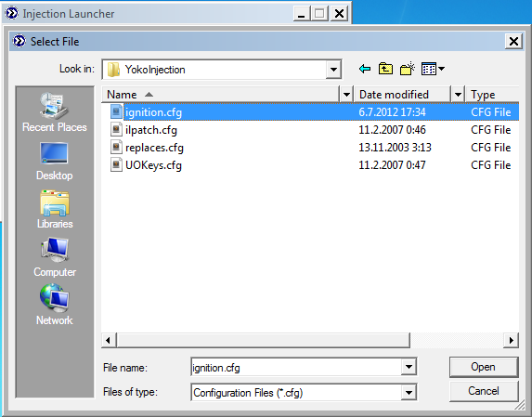Viewport: 532px width, 417px height.
Task: Open Recent Places shortcut
Action: coord(54,112)
